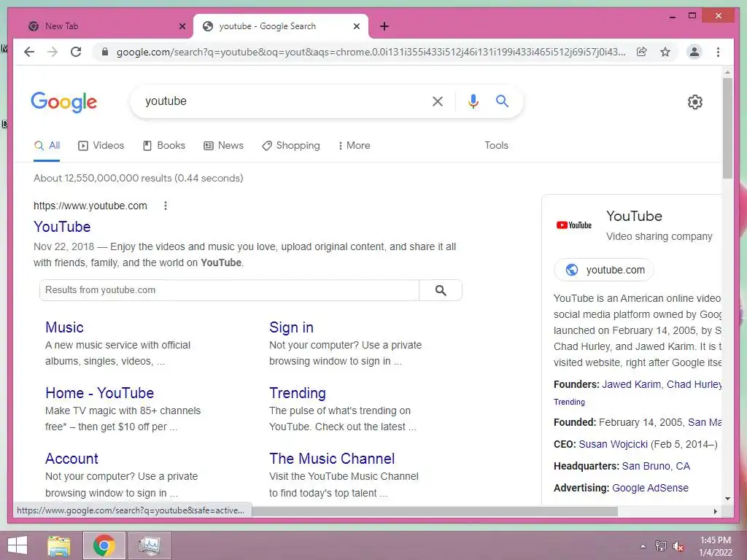Screen dimensions: 747x560
Task: Click the muted volume tray icon
Action: coord(678,546)
